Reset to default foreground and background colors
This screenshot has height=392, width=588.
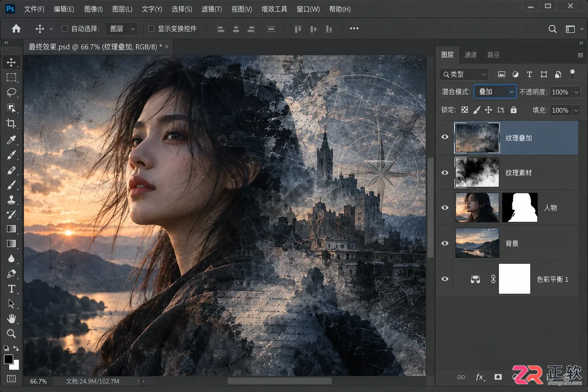(x=6, y=348)
